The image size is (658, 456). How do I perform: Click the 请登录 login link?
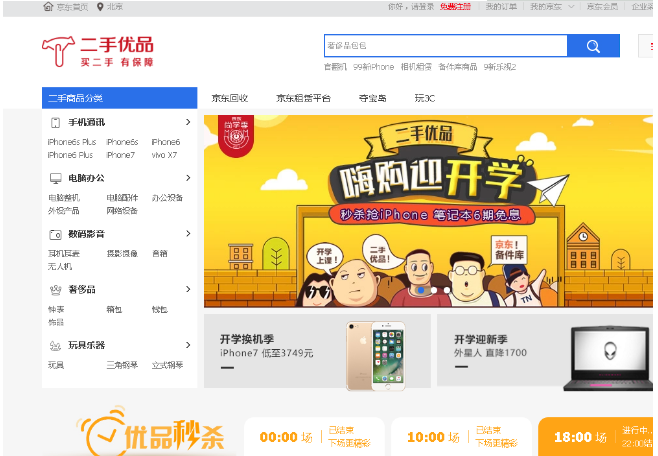[x=423, y=7]
